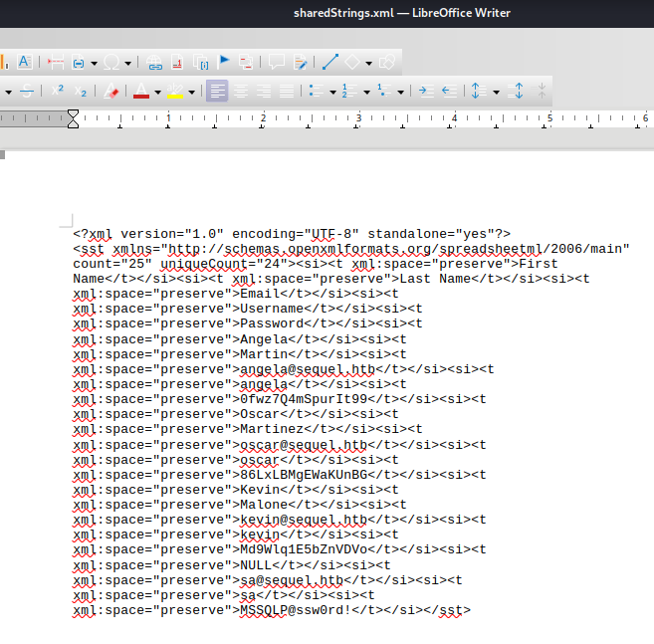The image size is (654, 644).
Task: Insert a hyperlink
Action: 154,62
